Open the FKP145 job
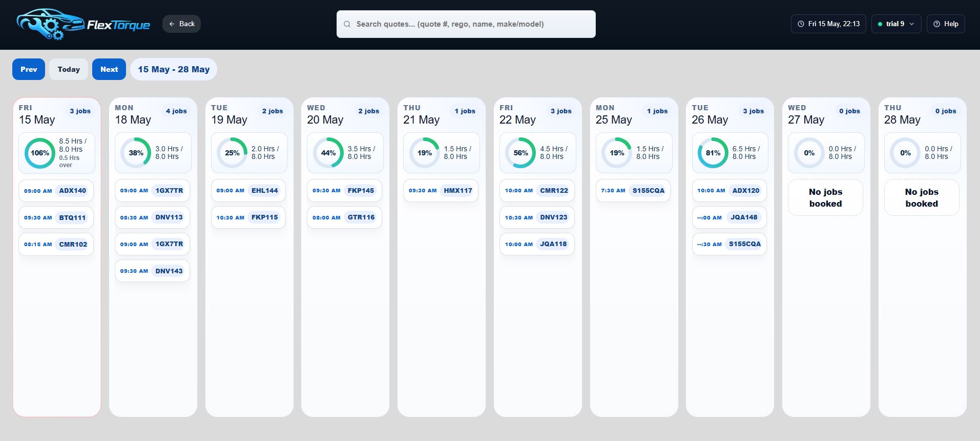The height and width of the screenshot is (441, 980). click(x=344, y=191)
